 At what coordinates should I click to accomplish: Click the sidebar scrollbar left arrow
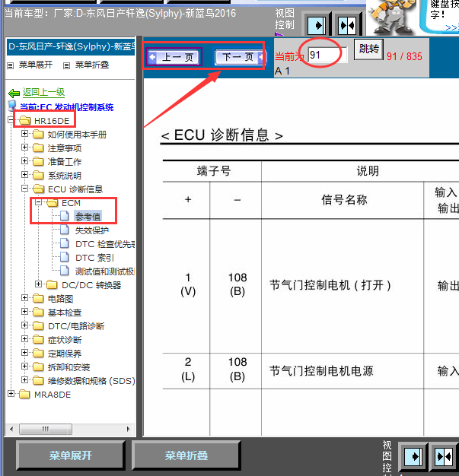[11, 429]
